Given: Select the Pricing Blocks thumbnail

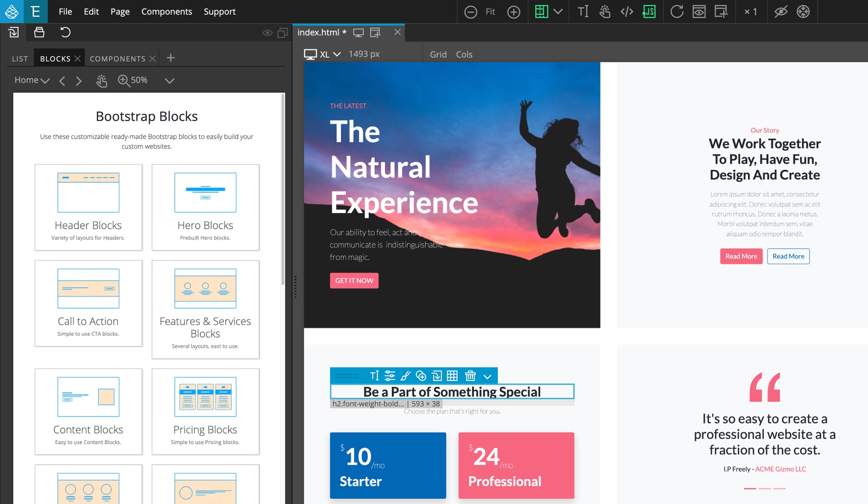Looking at the screenshot, I should (205, 411).
